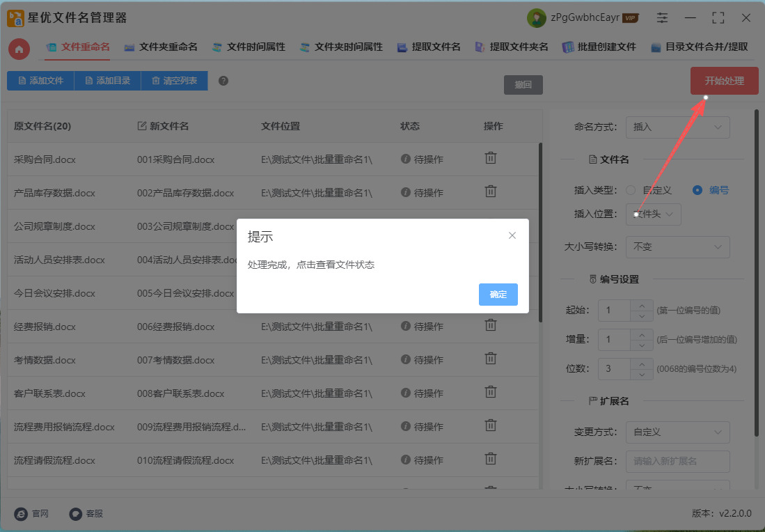765x532 pixels.
Task: Switch to the 文件夹重命名 tab
Action: [x=161, y=47]
